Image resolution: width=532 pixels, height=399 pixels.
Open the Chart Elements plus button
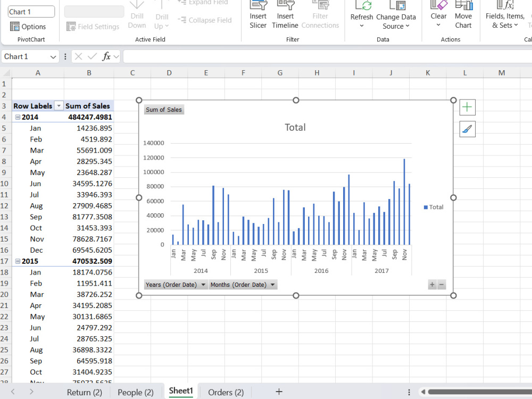click(x=467, y=107)
